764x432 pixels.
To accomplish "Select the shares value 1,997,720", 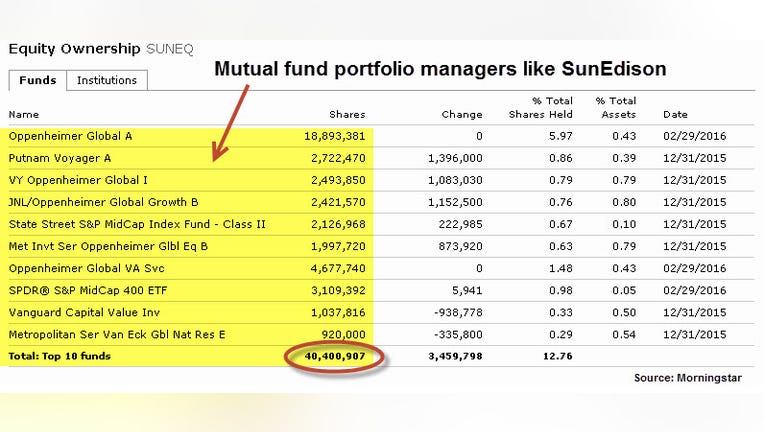I will click(x=338, y=246).
